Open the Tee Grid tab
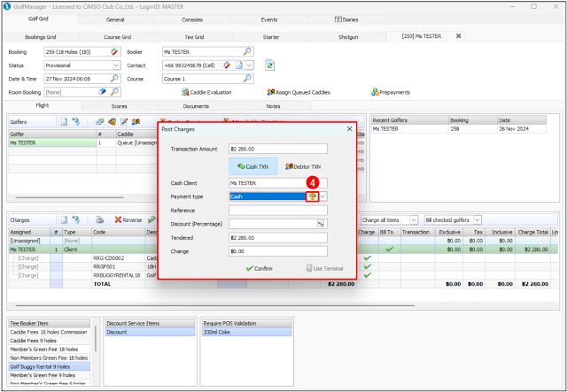 (194, 37)
